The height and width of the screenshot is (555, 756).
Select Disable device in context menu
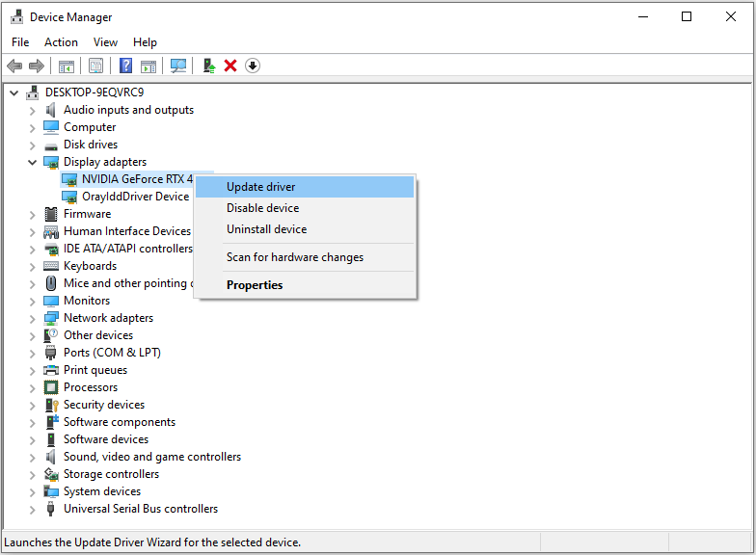(262, 208)
